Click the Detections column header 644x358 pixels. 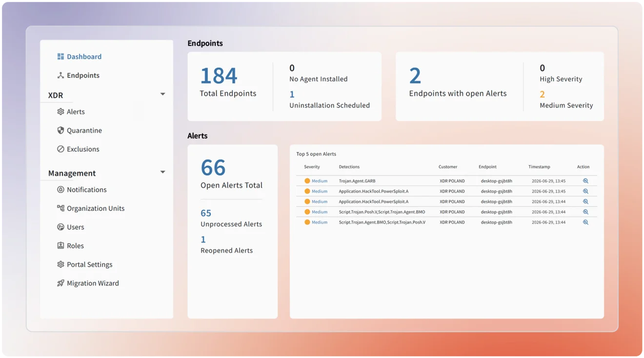pos(349,167)
